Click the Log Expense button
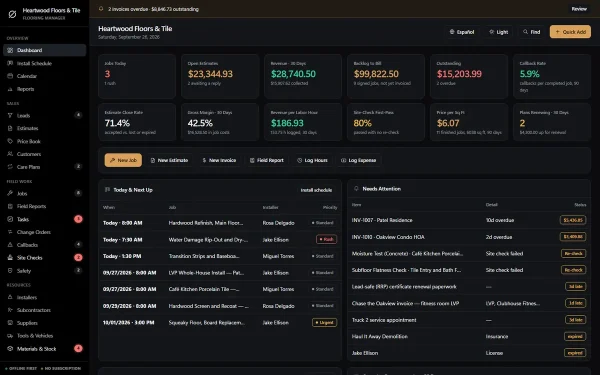600x375 pixels. (359, 160)
